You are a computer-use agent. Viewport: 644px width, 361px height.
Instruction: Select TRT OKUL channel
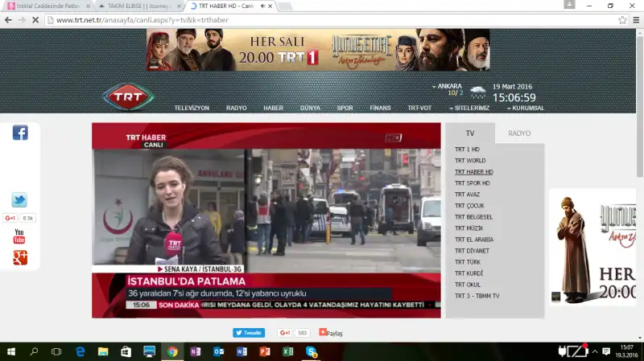[468, 285]
